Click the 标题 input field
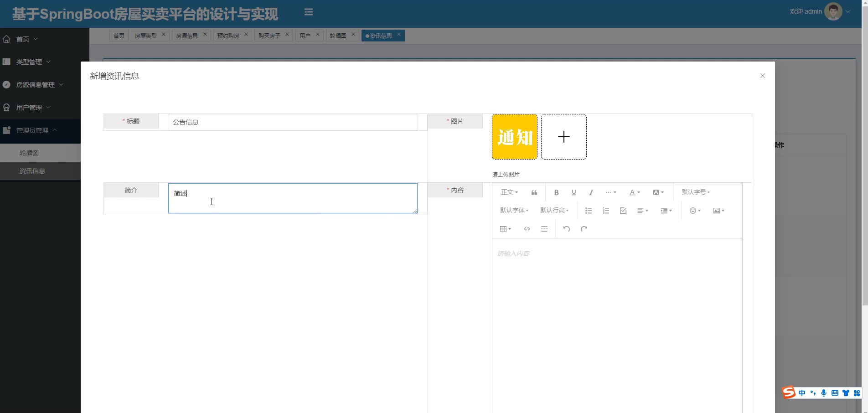 pos(292,122)
